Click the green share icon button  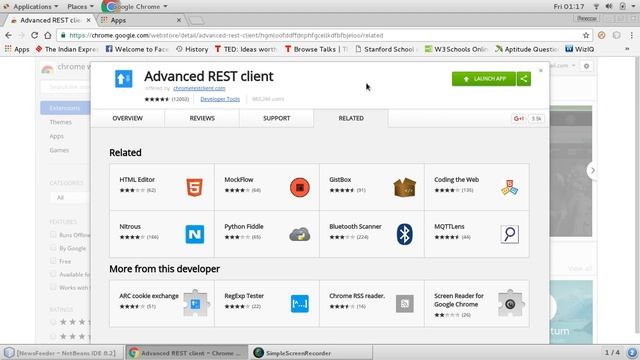click(x=524, y=79)
